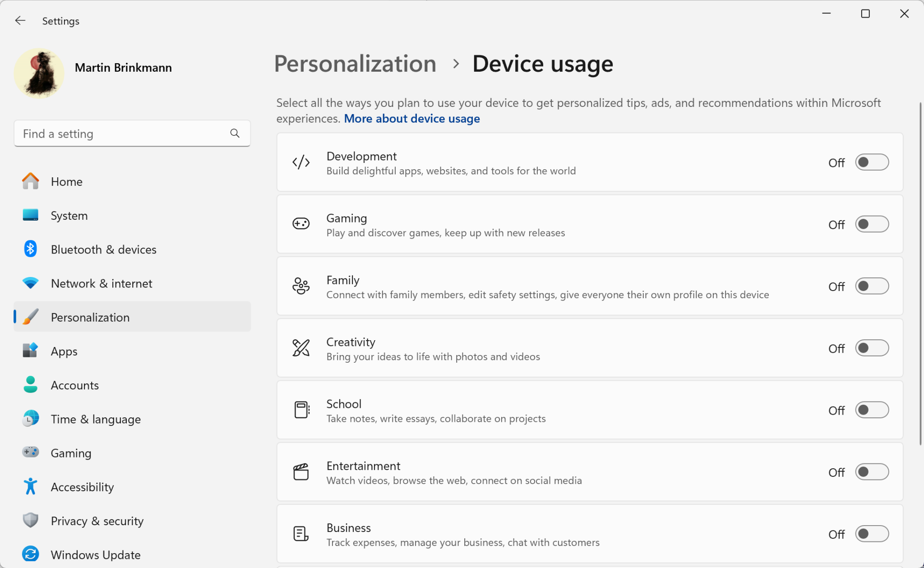Select Personalization in the sidebar
Image resolution: width=924 pixels, height=568 pixels.
pyautogui.click(x=90, y=317)
